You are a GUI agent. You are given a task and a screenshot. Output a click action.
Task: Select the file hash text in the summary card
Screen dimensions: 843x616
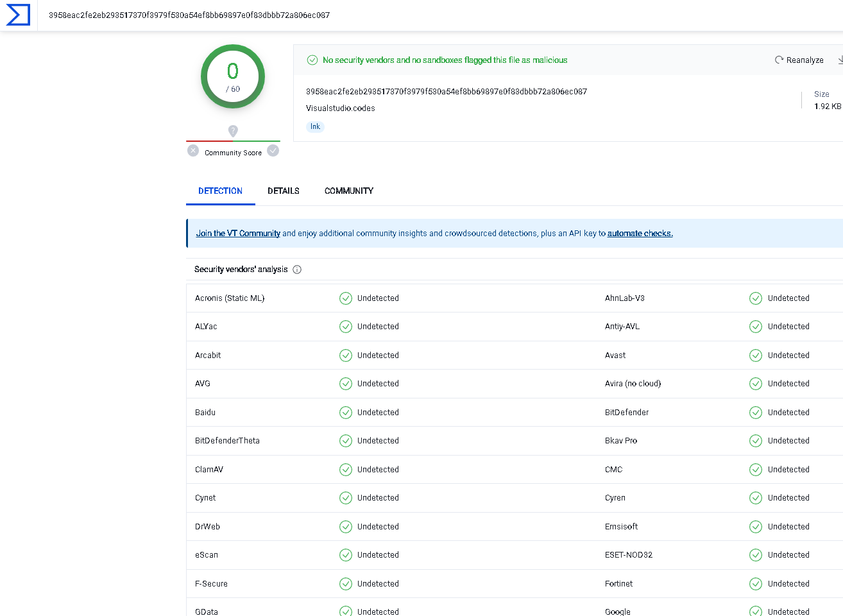tap(447, 92)
